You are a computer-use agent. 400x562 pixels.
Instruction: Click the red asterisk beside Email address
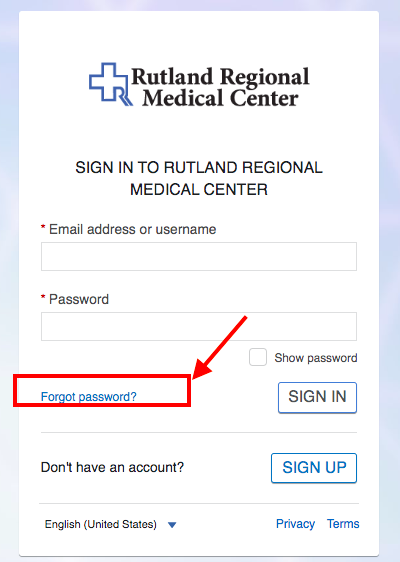pyautogui.click(x=43, y=227)
